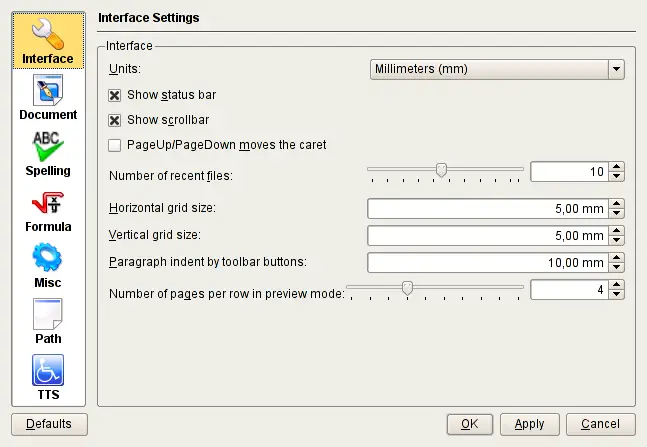Click the Cancel button
Viewport: 647px width, 447px height.
[600, 424]
